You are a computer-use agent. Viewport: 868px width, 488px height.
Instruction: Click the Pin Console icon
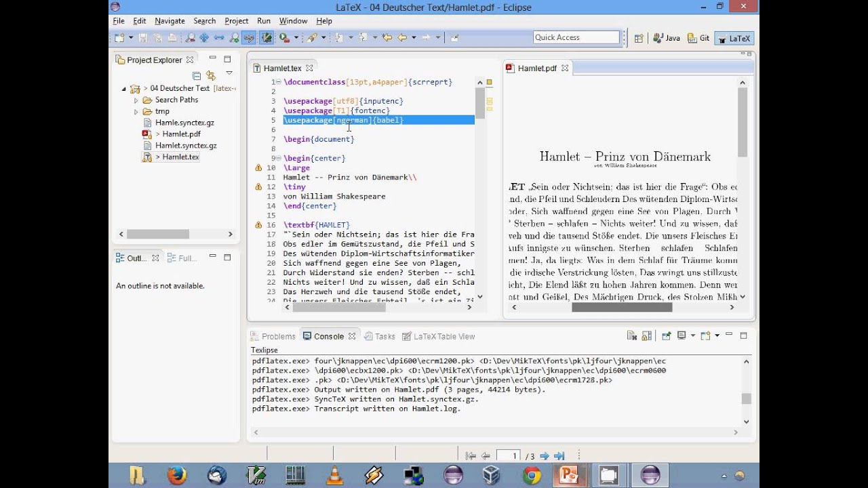[667, 335]
